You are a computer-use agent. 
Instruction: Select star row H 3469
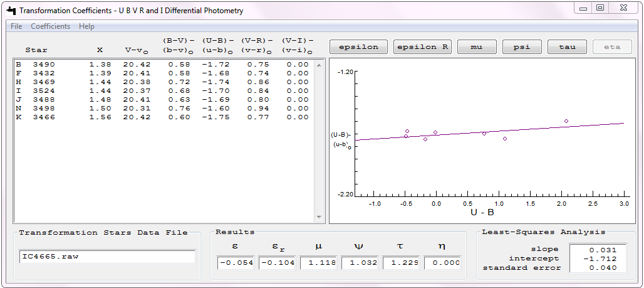tap(162, 82)
